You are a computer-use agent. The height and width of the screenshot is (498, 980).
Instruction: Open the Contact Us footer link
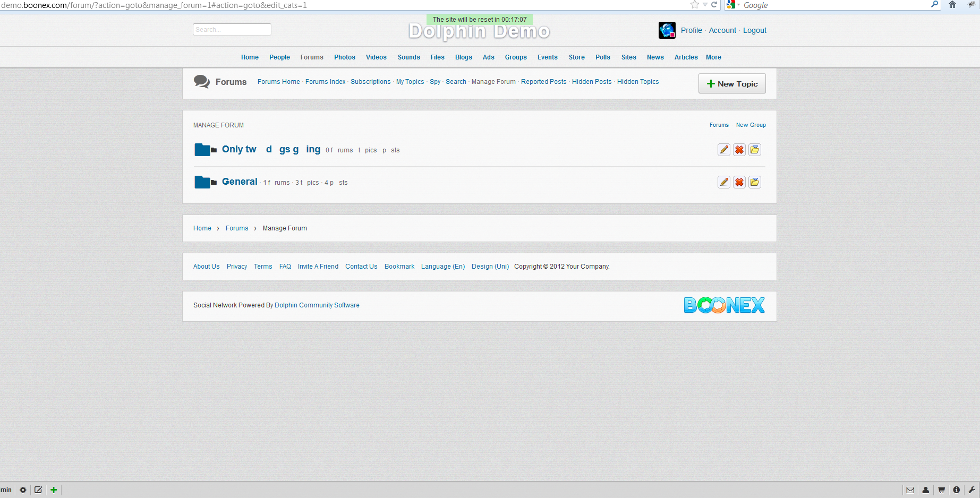(x=361, y=267)
